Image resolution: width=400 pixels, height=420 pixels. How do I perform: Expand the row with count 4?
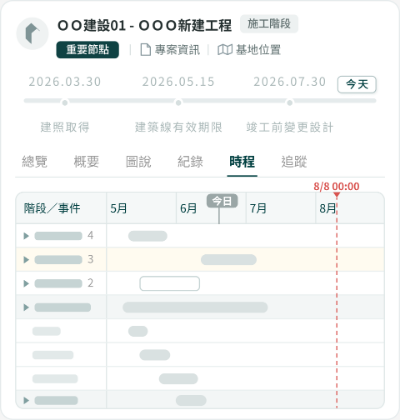[x=26, y=236]
